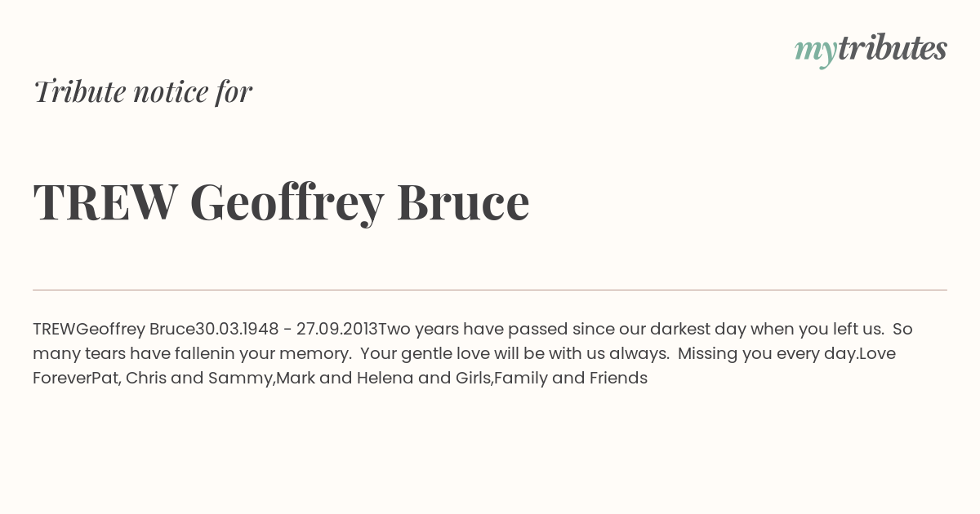Viewport: 980px width, 514px height.
Task: Select the word 'TREW' in the large title
Action: pos(105,201)
